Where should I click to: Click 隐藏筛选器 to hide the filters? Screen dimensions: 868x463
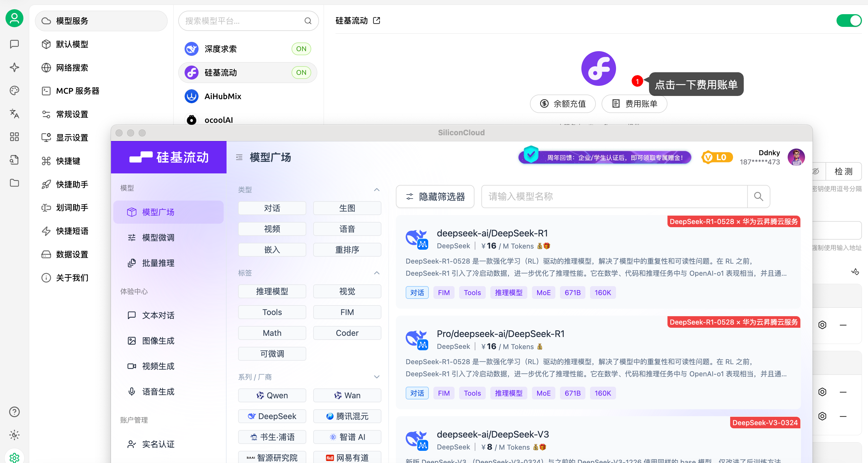(435, 197)
